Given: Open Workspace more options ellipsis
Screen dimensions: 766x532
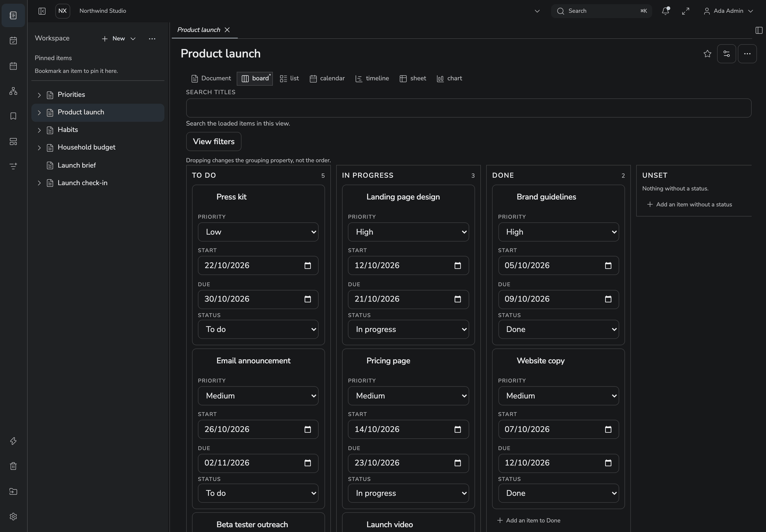Looking at the screenshot, I should (x=152, y=39).
